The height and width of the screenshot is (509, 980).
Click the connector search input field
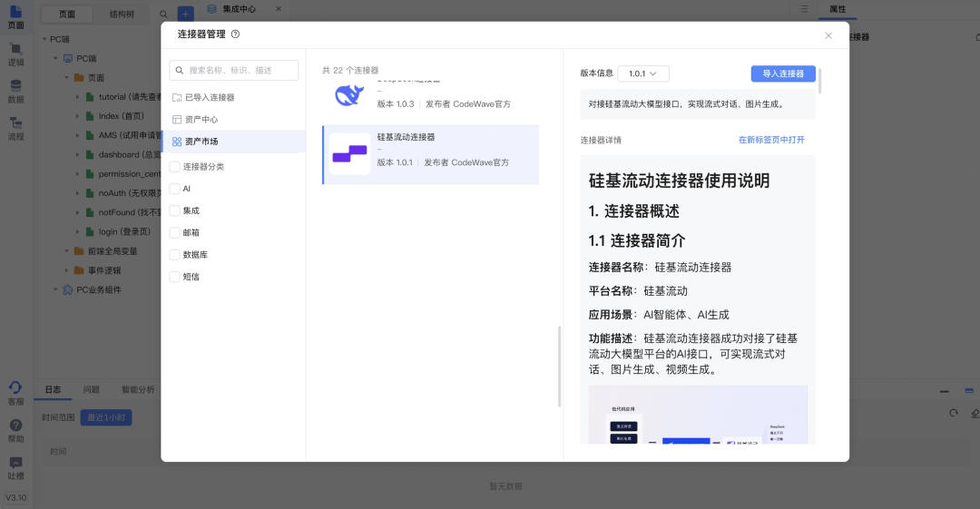click(234, 70)
